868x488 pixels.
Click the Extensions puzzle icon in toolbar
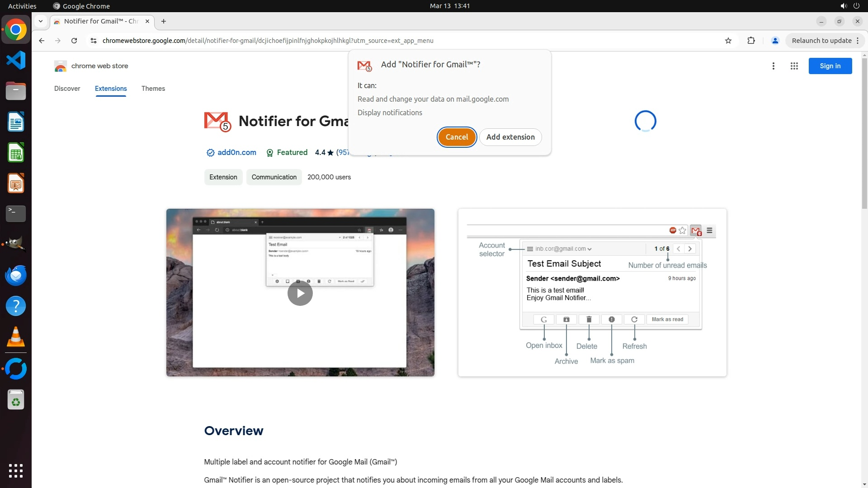(751, 41)
